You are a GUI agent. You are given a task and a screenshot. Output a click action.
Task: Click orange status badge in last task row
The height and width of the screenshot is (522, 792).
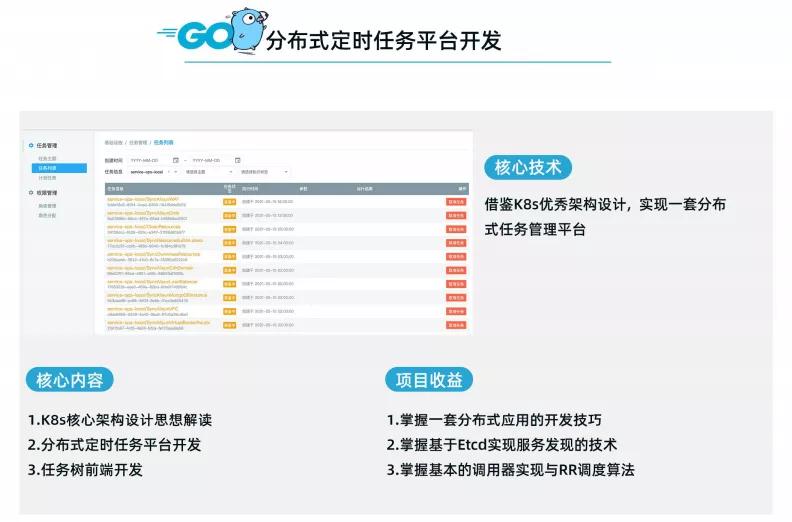(x=229, y=323)
